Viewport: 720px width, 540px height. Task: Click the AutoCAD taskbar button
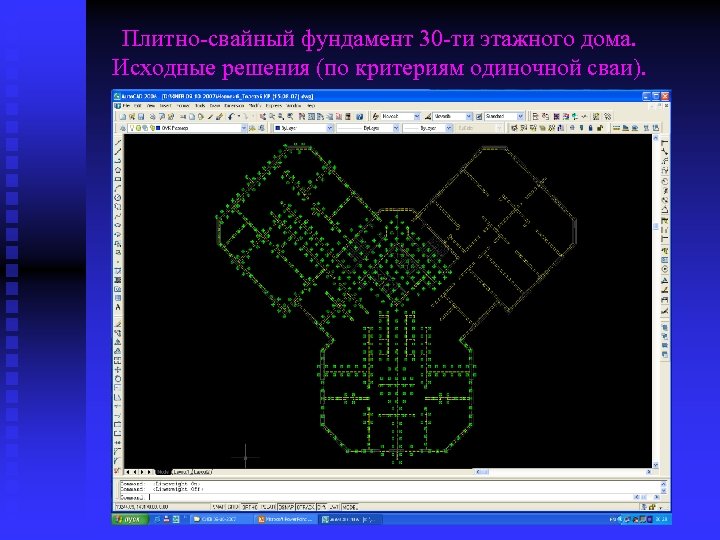350,519
